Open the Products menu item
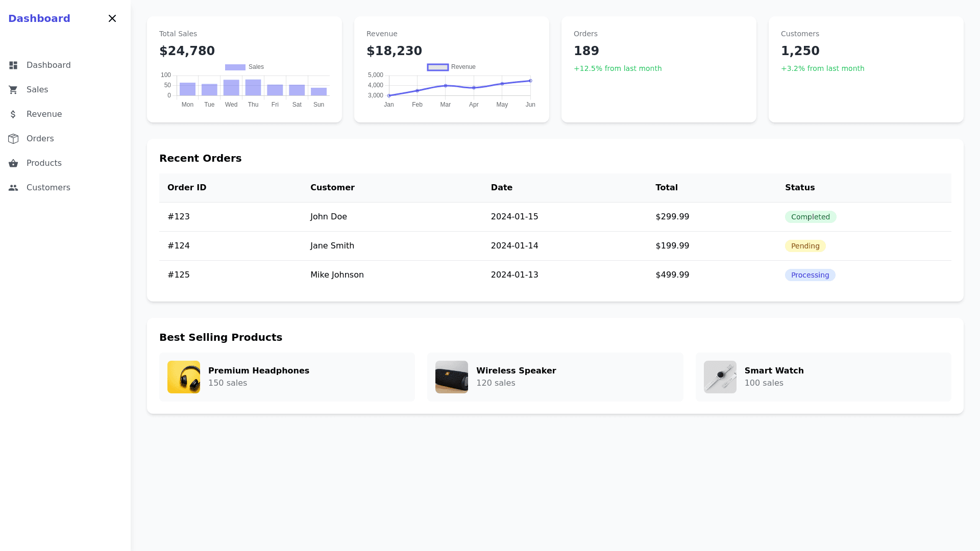Image resolution: width=980 pixels, height=551 pixels. click(44, 163)
